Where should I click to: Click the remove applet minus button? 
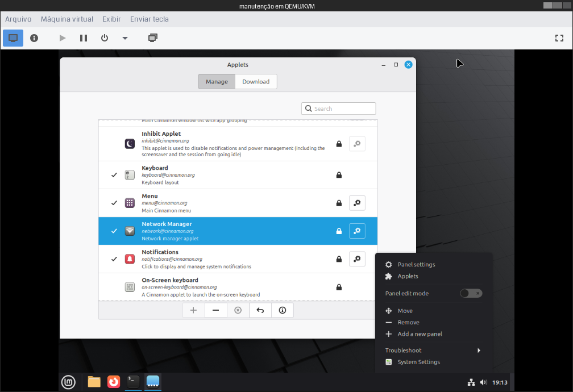click(x=215, y=310)
